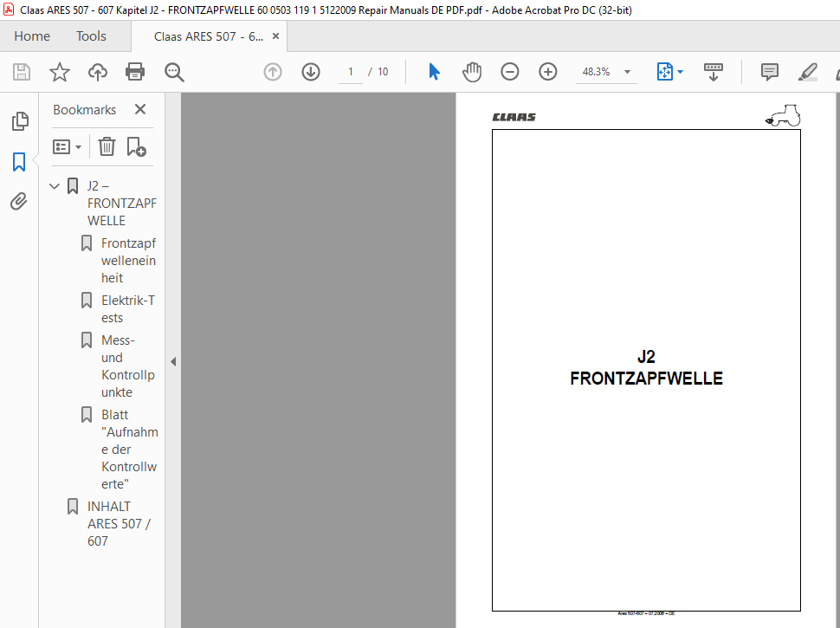Image resolution: width=840 pixels, height=628 pixels.
Task: Open fit page options dropdown arrow
Action: [681, 72]
